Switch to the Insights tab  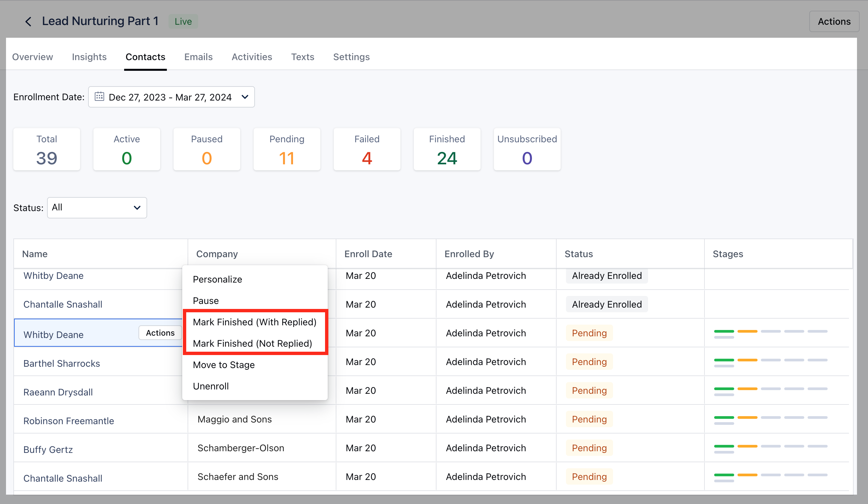(x=89, y=57)
